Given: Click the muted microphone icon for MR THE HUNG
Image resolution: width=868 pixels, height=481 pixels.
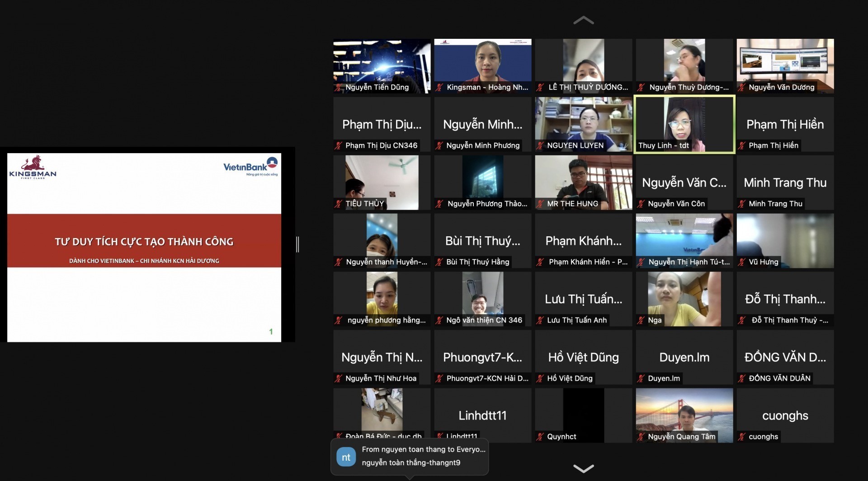Looking at the screenshot, I should coord(540,204).
